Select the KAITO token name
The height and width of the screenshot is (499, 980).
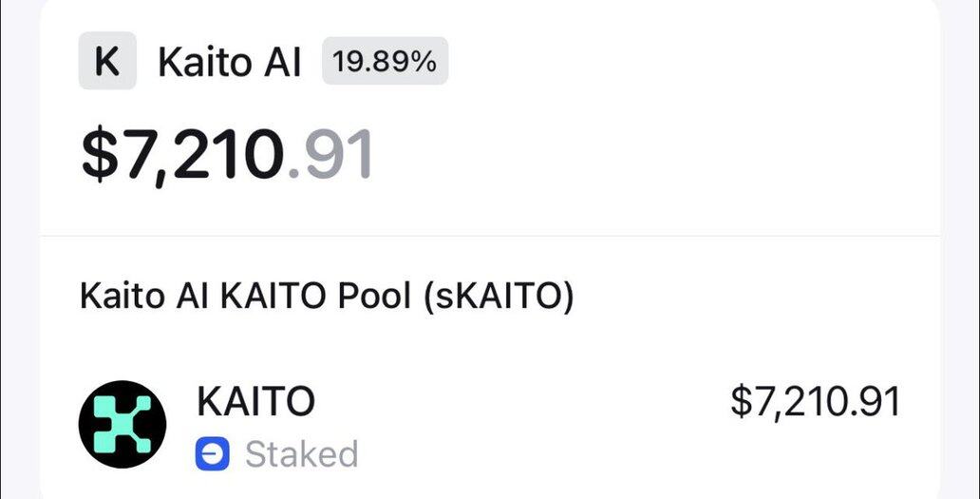pos(255,401)
